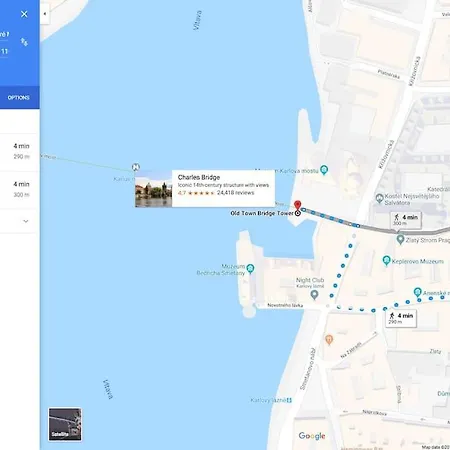
Task: Click the red destination pin marker
Action: pyautogui.click(x=298, y=205)
